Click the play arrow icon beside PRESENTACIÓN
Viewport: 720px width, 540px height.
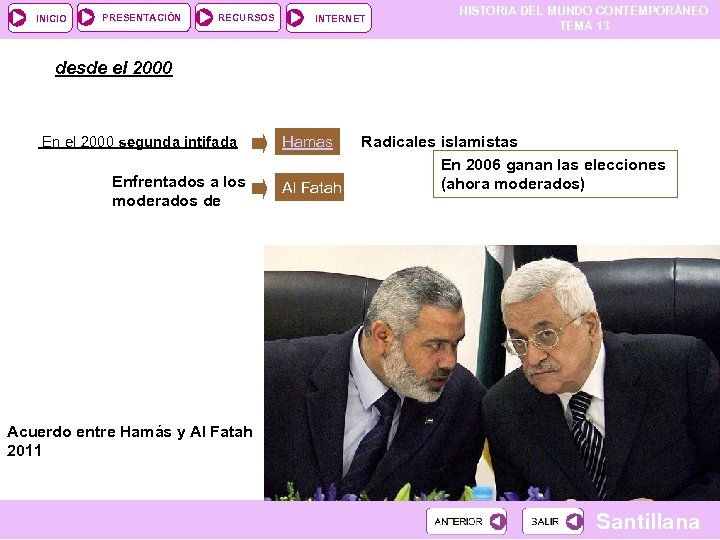(x=86, y=17)
